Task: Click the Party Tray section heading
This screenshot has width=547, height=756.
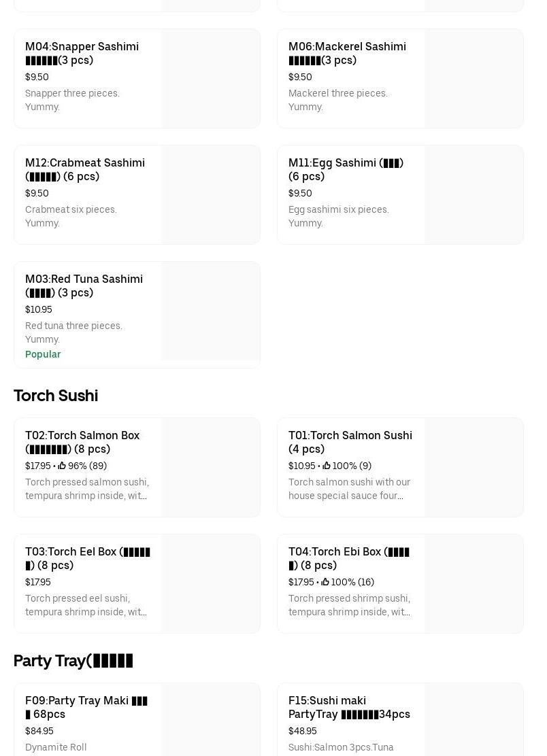Action: [x=73, y=661]
